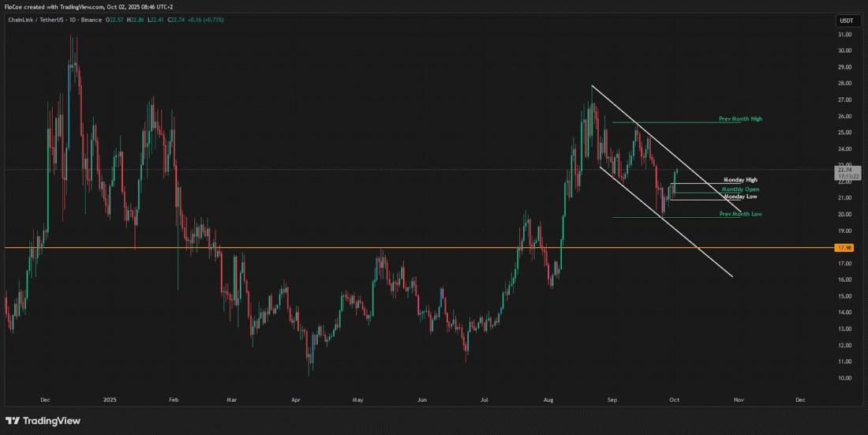This screenshot has width=868, height=435.
Task: Select the Prev Month High label
Action: (x=740, y=118)
